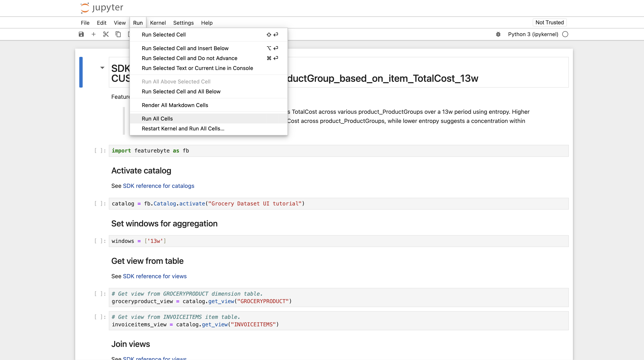Open the Help menu
The image size is (644, 360).
click(207, 23)
